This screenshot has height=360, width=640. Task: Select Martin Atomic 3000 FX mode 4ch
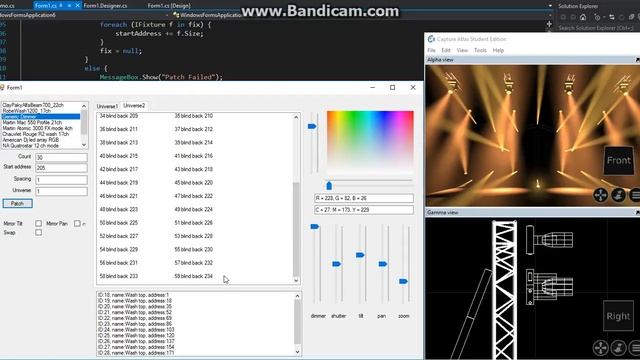click(37, 128)
